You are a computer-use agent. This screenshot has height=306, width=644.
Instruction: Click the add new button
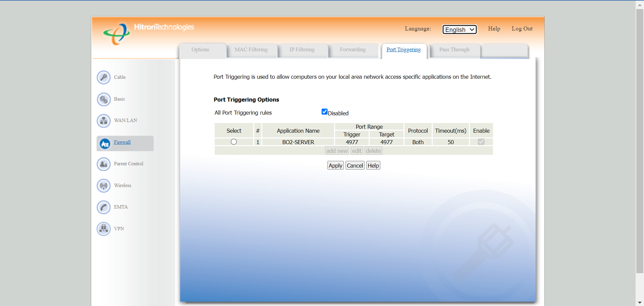coord(337,151)
